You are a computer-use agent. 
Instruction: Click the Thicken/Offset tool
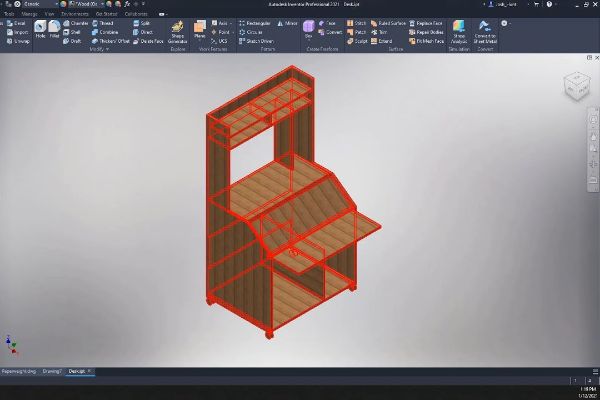(x=110, y=41)
